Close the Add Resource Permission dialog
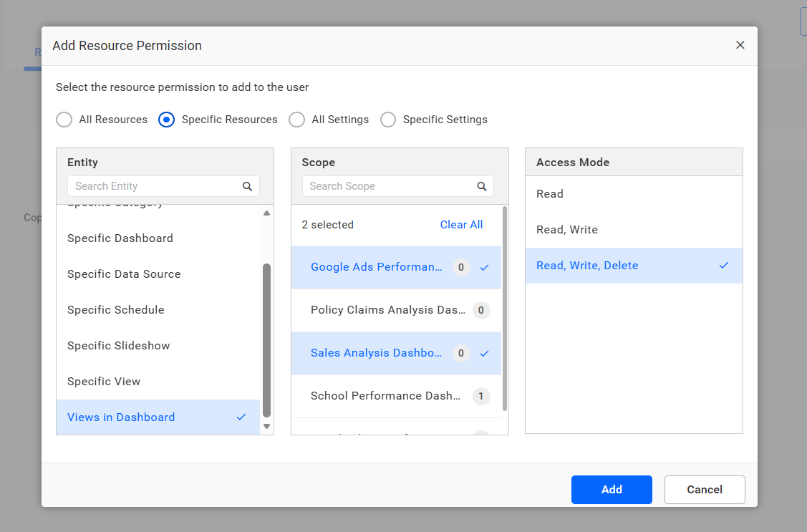Screen dimensions: 807x532 (740, 45)
